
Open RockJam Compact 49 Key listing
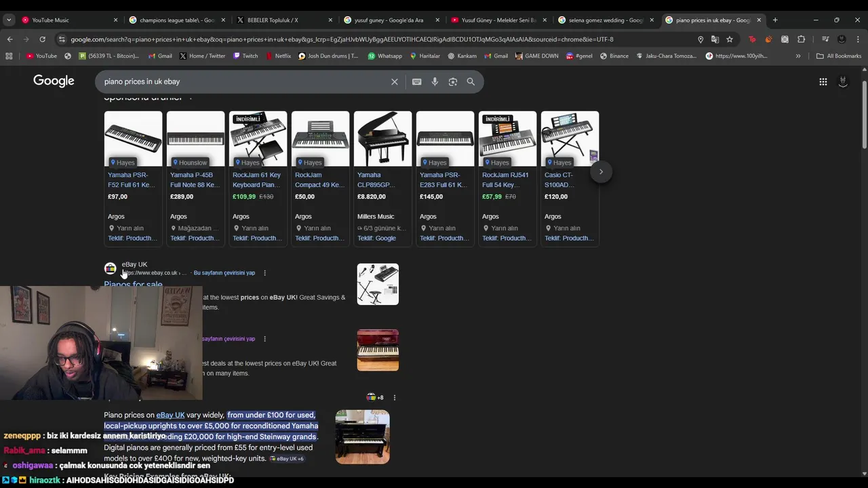point(320,178)
